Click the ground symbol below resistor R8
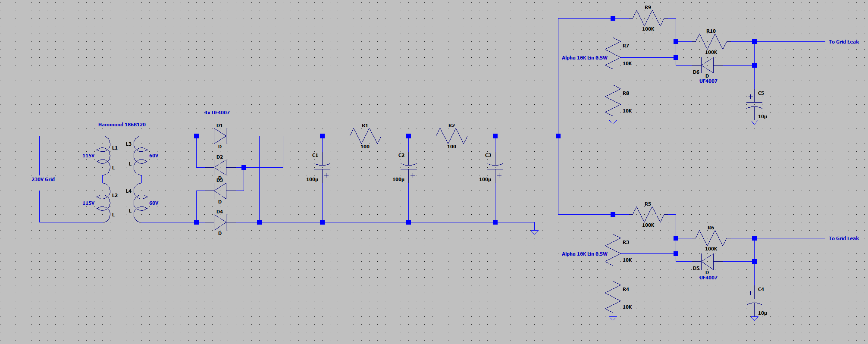 point(613,122)
